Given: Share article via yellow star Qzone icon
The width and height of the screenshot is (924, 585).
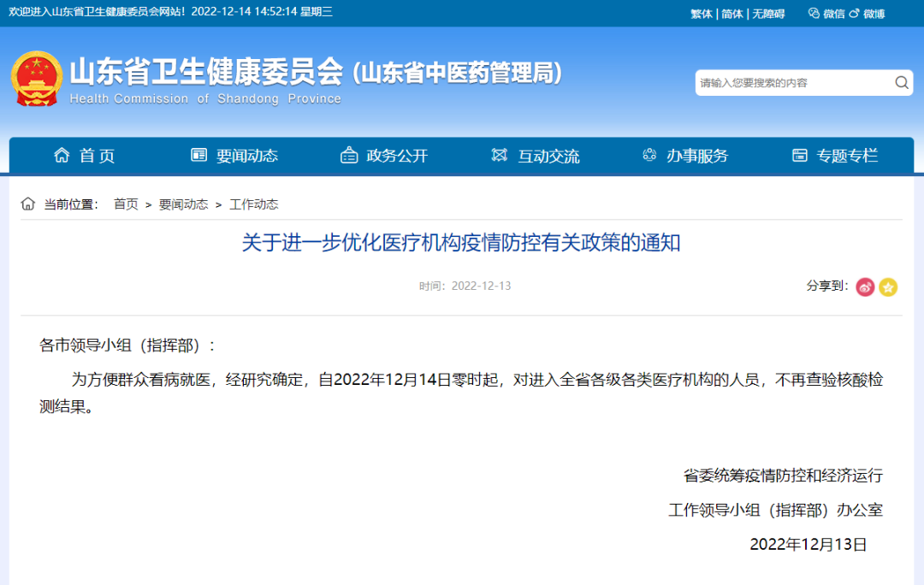Looking at the screenshot, I should 888,287.
